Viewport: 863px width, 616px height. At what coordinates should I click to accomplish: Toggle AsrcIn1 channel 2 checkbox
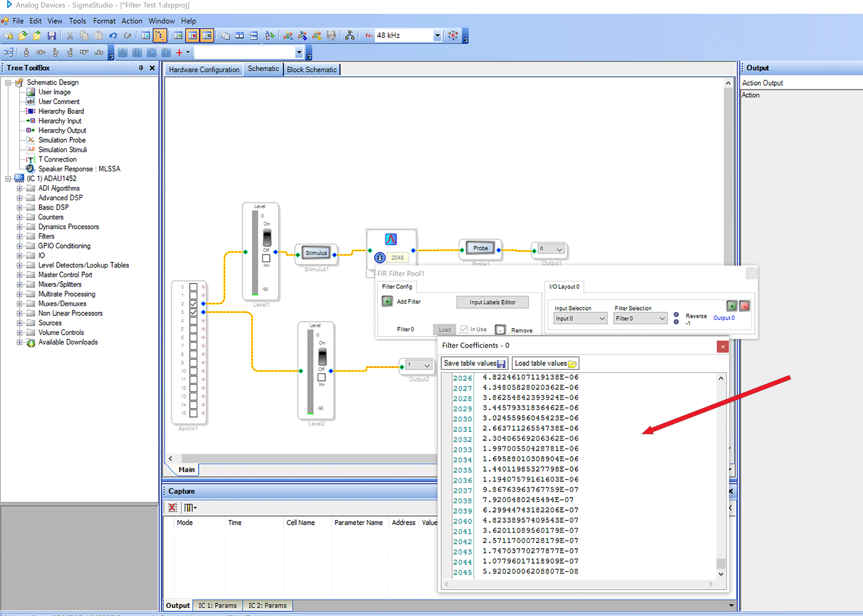[x=193, y=304]
